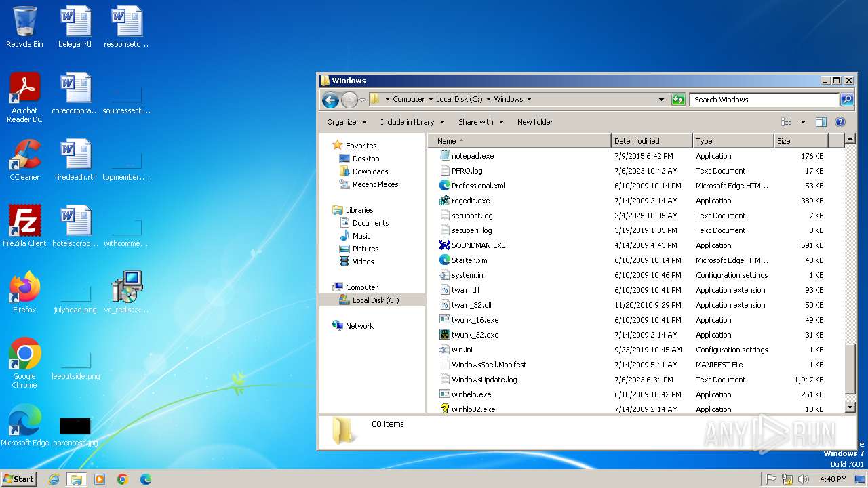Click the file list scroll up arrow
The image size is (868, 488).
click(x=850, y=140)
